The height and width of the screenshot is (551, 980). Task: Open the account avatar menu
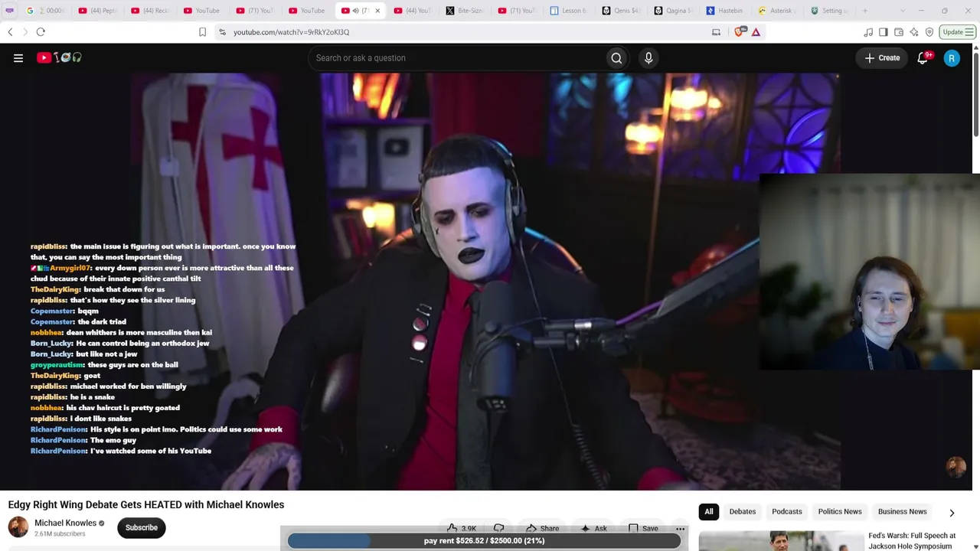952,58
